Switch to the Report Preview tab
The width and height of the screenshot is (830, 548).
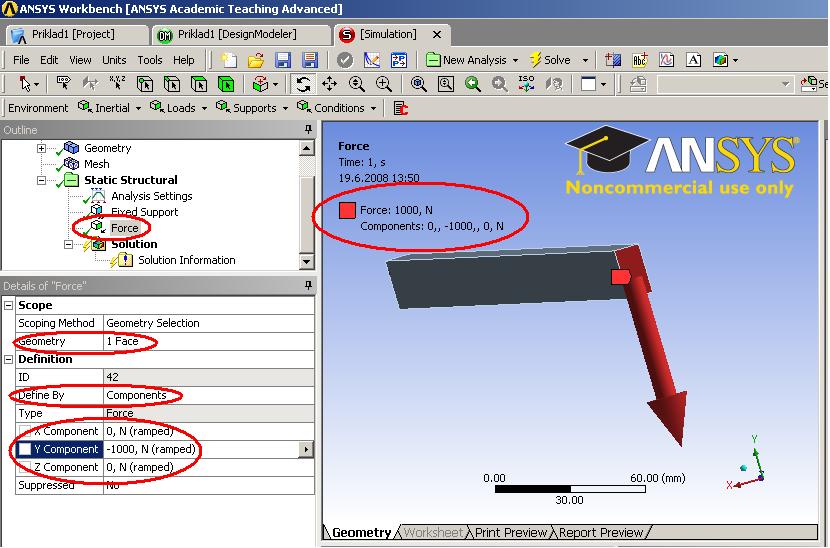point(600,532)
